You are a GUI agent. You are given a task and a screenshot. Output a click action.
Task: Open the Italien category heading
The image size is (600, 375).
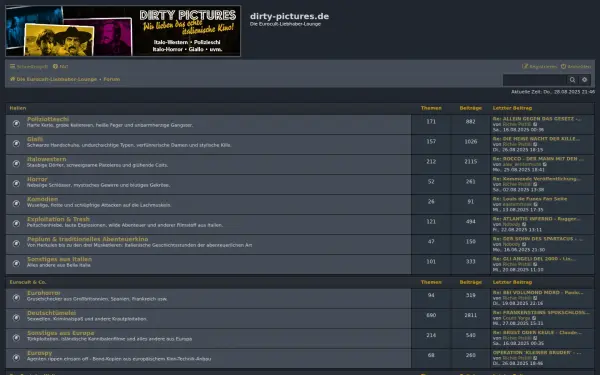point(18,108)
